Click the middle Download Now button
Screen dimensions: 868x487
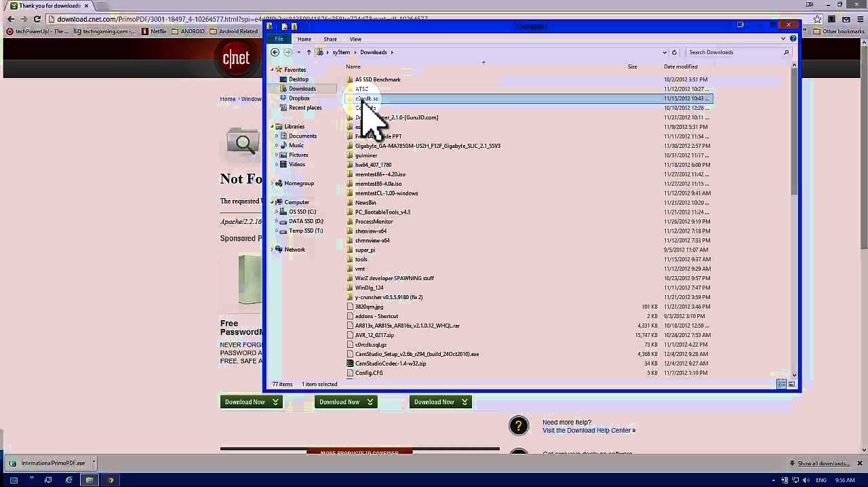pos(345,402)
